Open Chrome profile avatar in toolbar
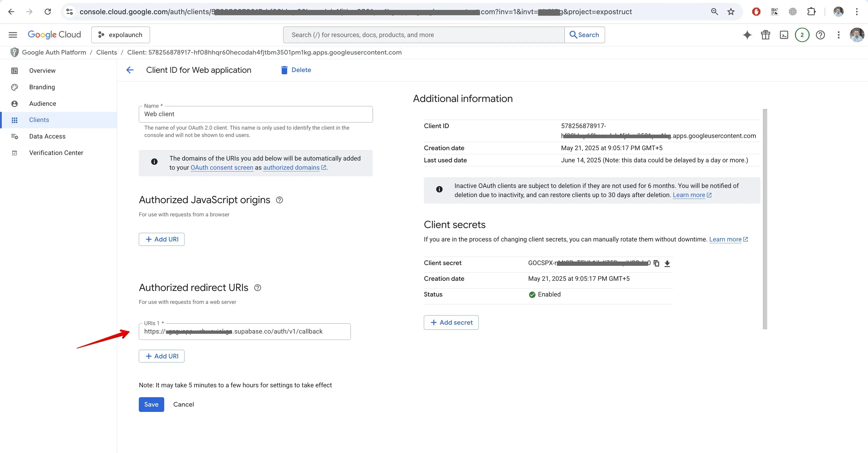This screenshot has height=453, width=868. pos(838,12)
